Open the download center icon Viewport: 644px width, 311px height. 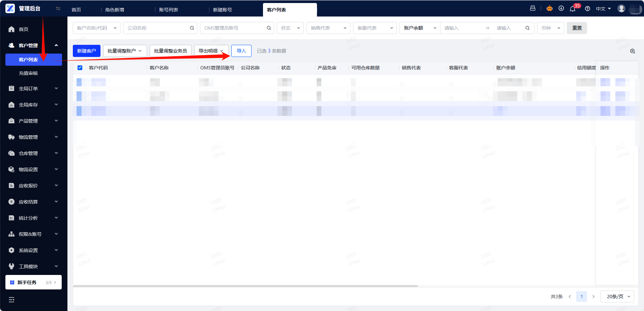click(561, 8)
